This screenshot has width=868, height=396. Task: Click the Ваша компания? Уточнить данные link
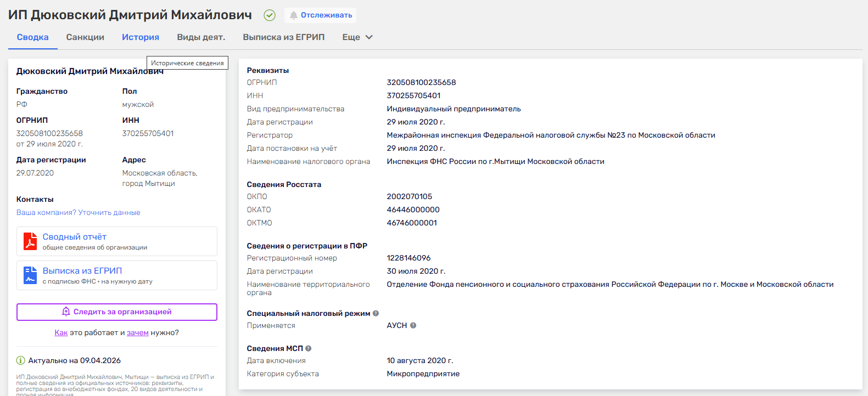coord(79,213)
